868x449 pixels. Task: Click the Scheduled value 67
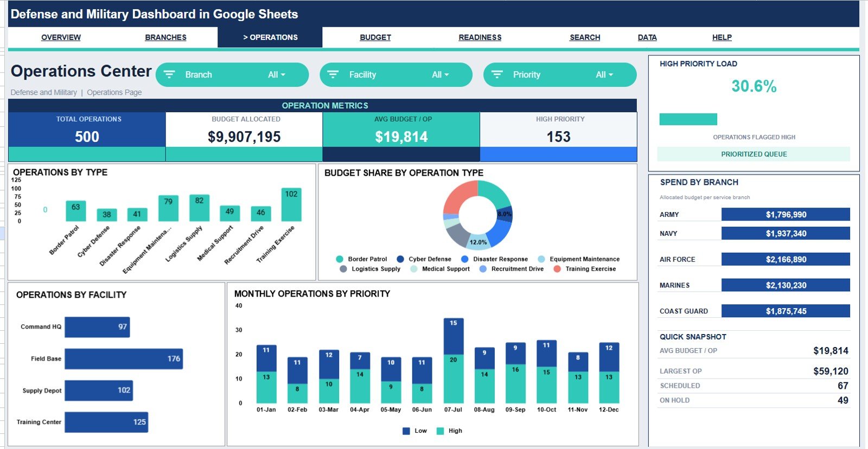(843, 386)
